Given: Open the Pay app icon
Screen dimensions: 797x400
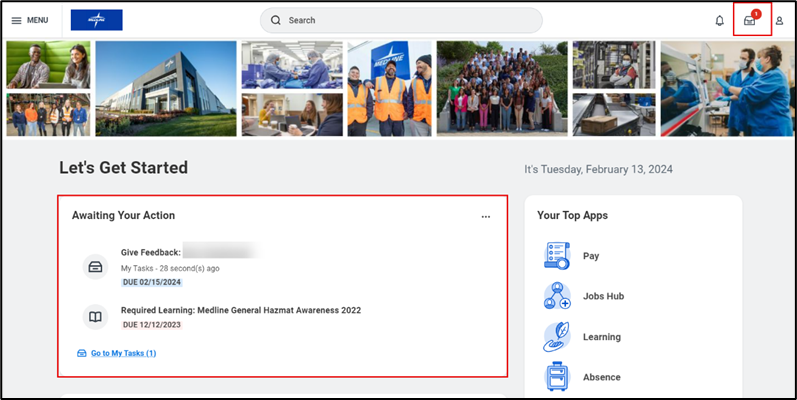Looking at the screenshot, I should 557,256.
